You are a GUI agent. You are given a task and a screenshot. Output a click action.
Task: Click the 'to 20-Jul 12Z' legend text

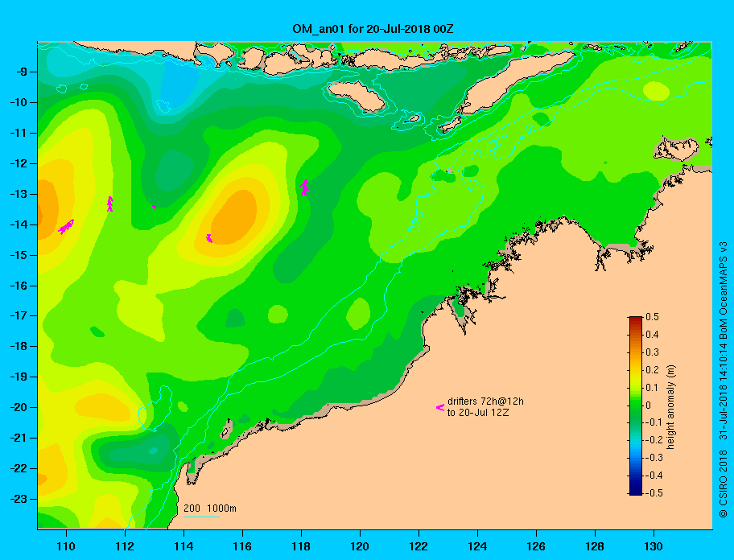pyautogui.click(x=478, y=413)
